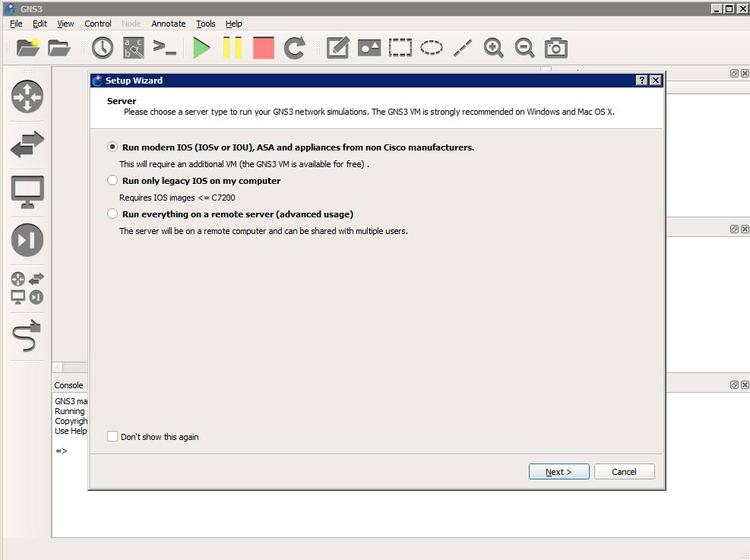Select the Draw an ellipse tool

[x=432, y=48]
